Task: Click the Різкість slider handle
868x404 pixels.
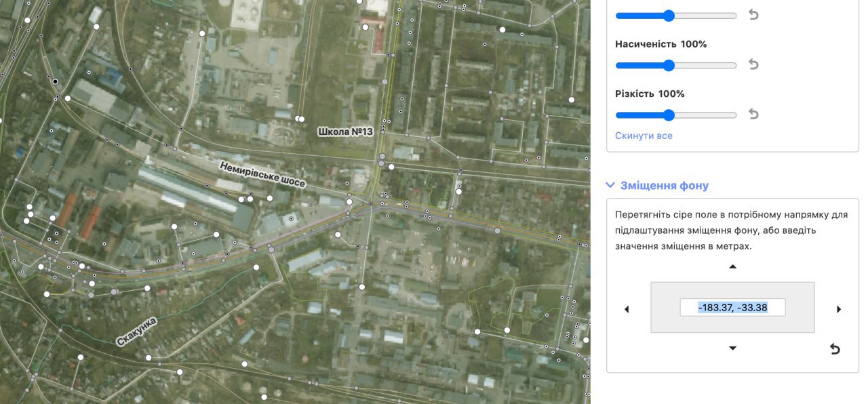Action: (x=669, y=115)
